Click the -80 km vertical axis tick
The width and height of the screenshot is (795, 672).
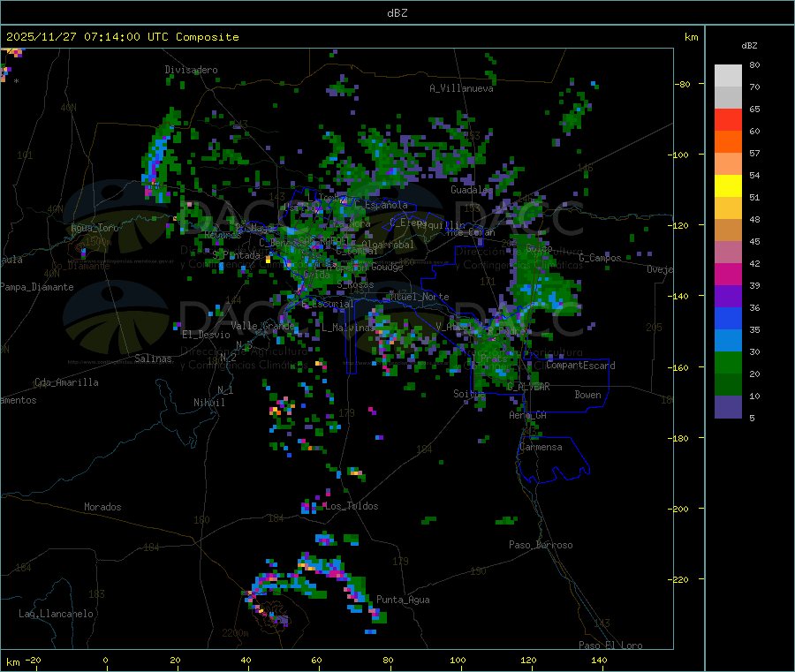pyautogui.click(x=683, y=84)
